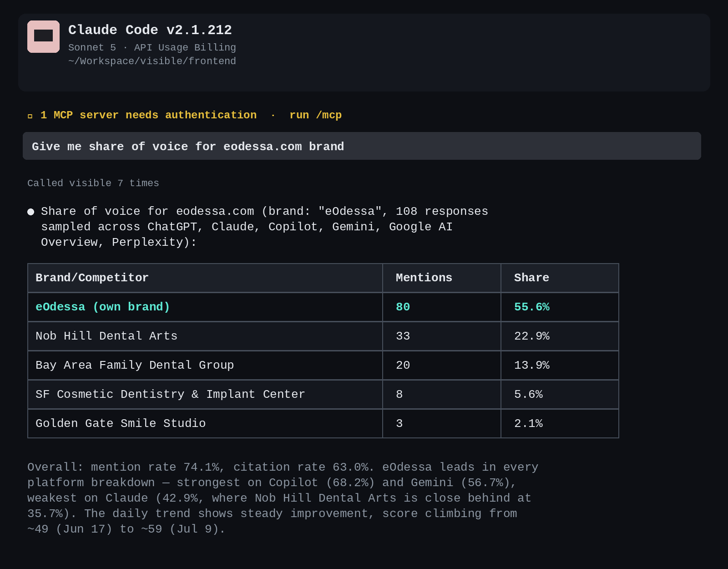Click the Overall mention rate 74.1% summary line
Screen dimensions: 728x569
pyautogui.click(x=283, y=467)
